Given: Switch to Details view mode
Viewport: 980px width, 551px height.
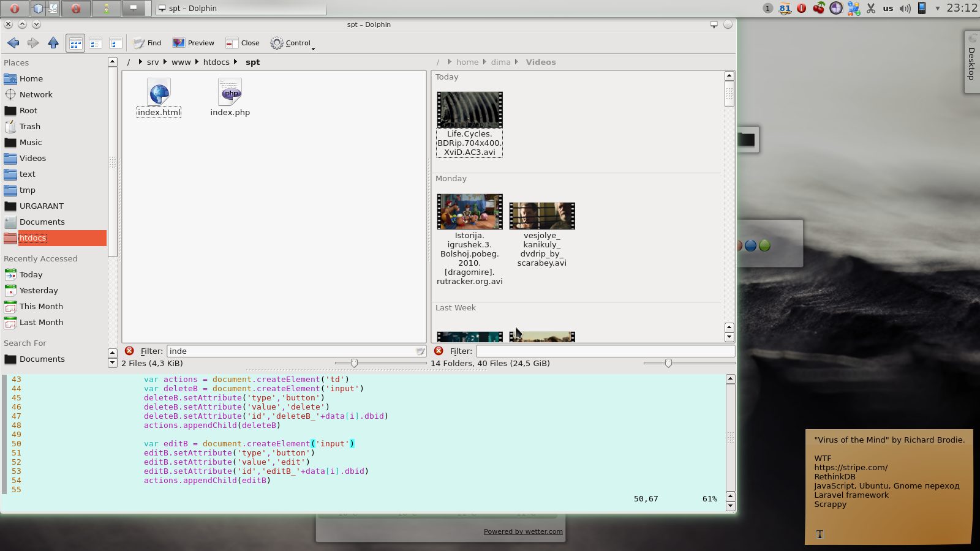Looking at the screenshot, I should (x=96, y=43).
